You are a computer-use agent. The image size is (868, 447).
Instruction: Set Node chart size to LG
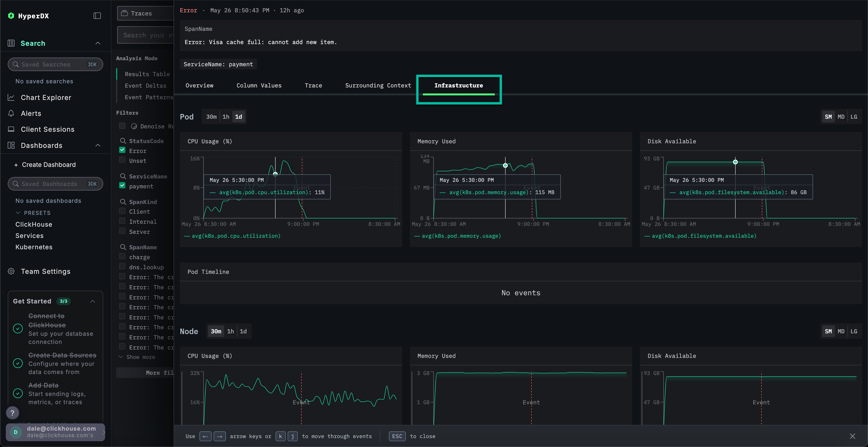click(854, 332)
